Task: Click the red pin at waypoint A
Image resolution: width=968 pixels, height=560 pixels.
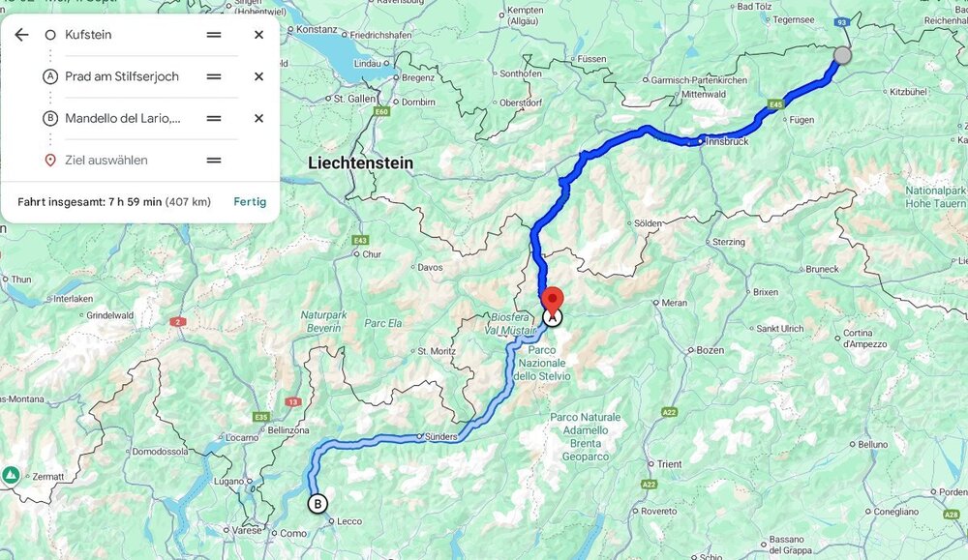Action: point(553,301)
